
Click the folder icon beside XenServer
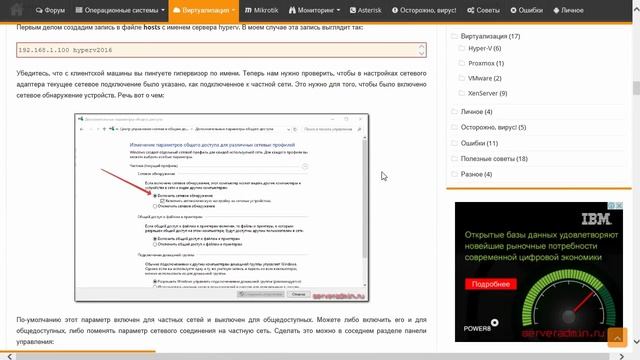click(x=462, y=93)
